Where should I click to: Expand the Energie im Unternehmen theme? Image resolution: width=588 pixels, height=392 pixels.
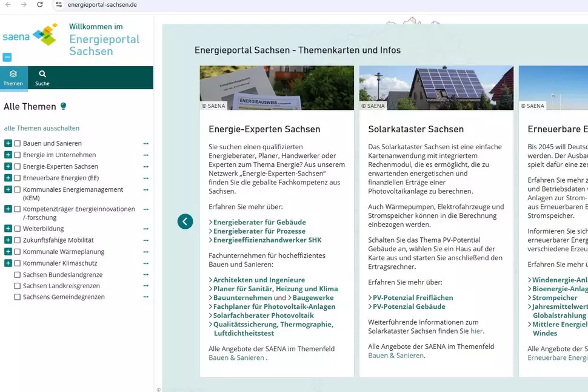click(7, 155)
